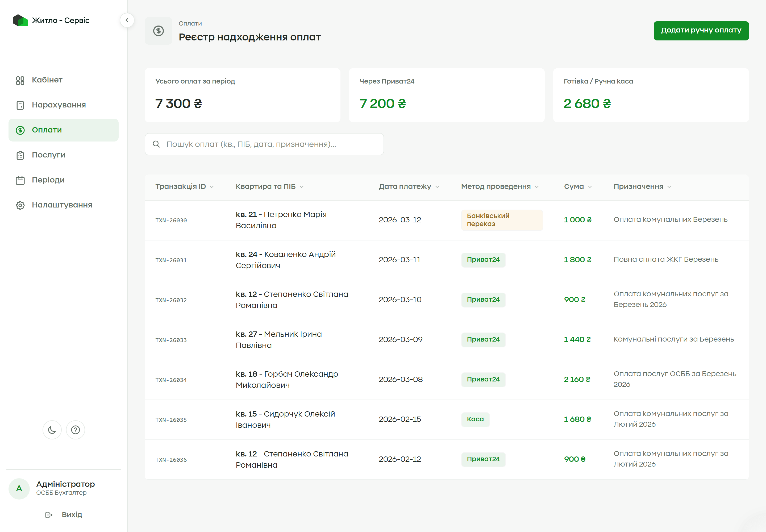Click the Нарахування document icon
766x532 pixels.
pyautogui.click(x=20, y=105)
